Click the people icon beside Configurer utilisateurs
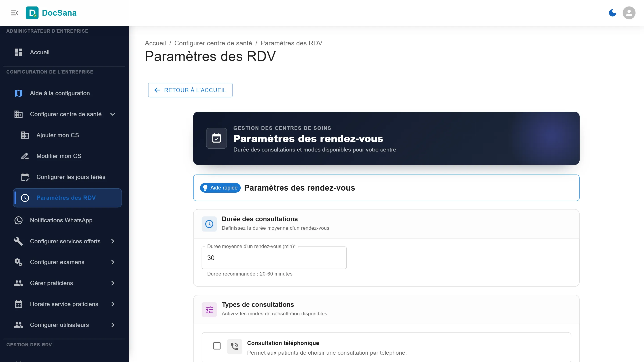The image size is (644, 362). [x=19, y=325]
